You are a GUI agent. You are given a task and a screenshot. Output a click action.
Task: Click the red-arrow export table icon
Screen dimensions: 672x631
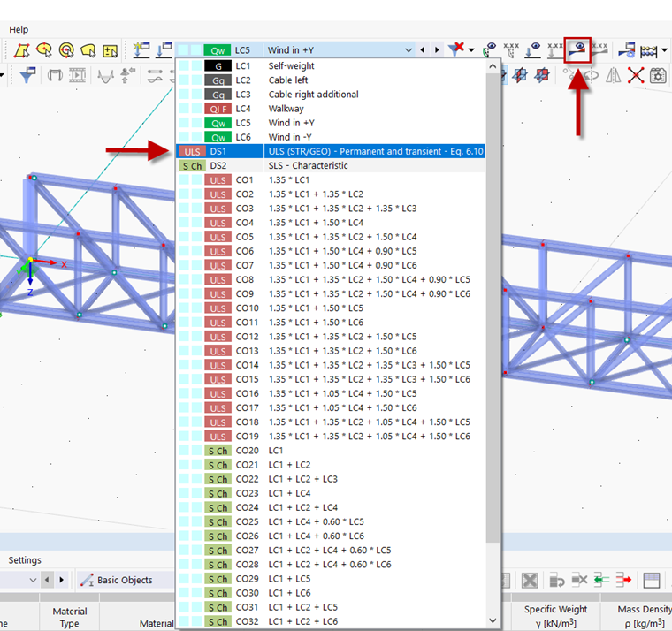623,580
